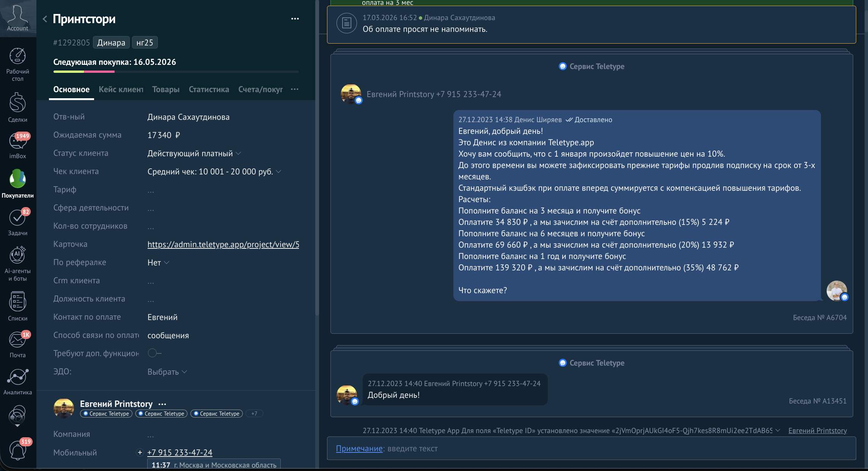Click Должность клиента empty value
Viewport: 868px width, 471px height.
tap(151, 299)
